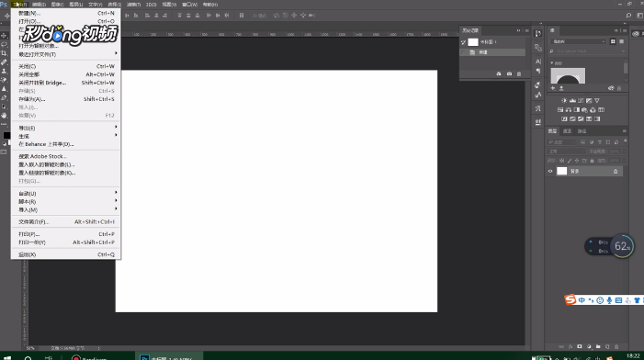The height and width of the screenshot is (360, 644).
Task: Open the layer blend mode dropdown
Action: [x=567, y=151]
